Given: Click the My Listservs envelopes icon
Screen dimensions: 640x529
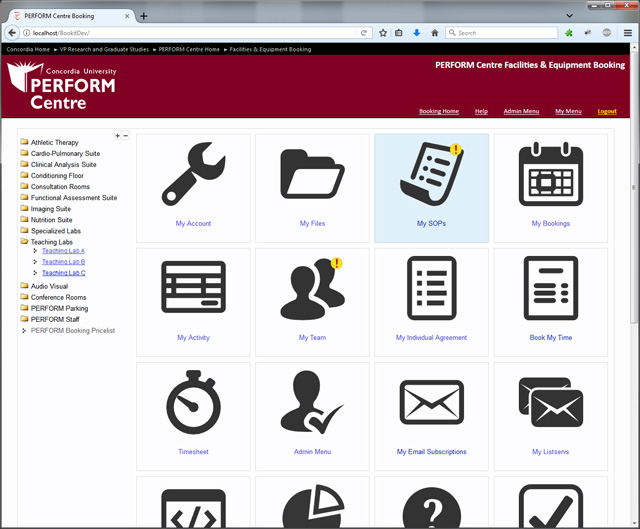Looking at the screenshot, I should pyautogui.click(x=550, y=403).
